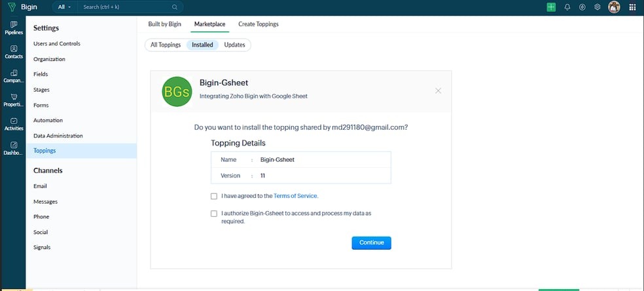
Task: Open the settings gear icon
Action: [x=597, y=7]
